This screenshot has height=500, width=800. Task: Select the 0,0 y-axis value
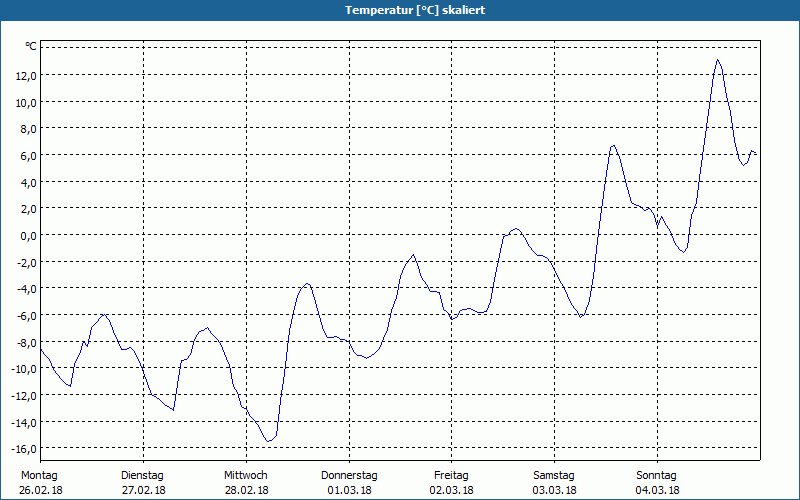coord(28,236)
